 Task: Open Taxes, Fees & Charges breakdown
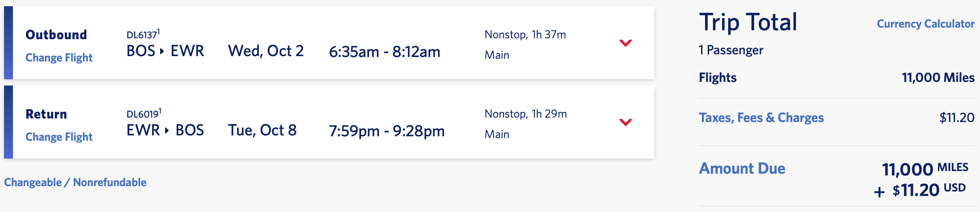pos(761,118)
